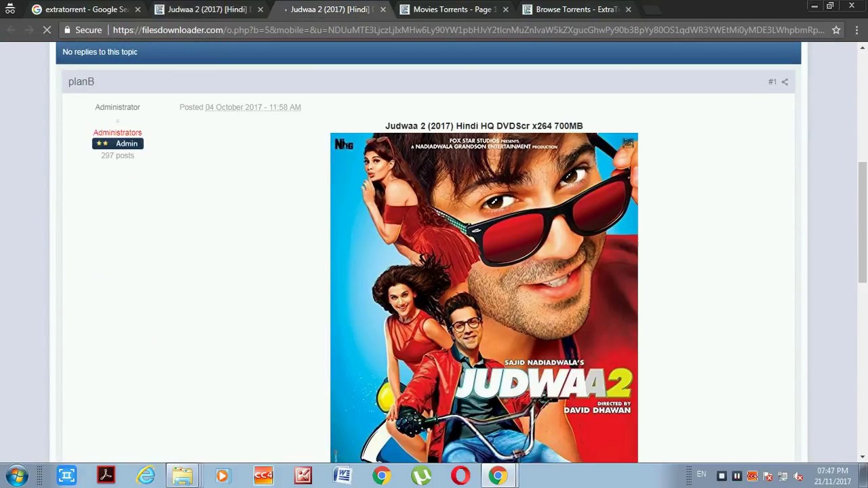Click the incognito icon at the window's top left
868x488 pixels.
point(10,9)
